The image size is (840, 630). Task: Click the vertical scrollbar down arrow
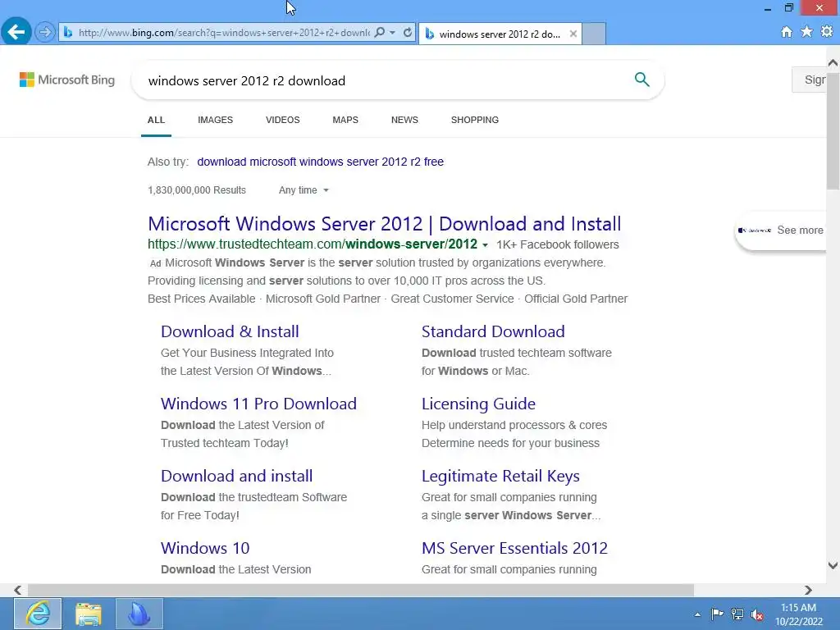tap(833, 565)
